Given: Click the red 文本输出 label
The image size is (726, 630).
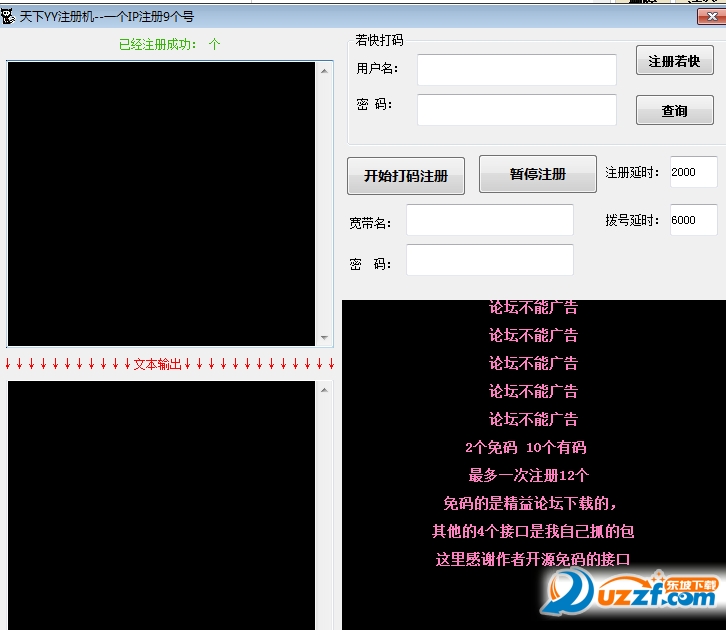Looking at the screenshot, I should click(157, 364).
